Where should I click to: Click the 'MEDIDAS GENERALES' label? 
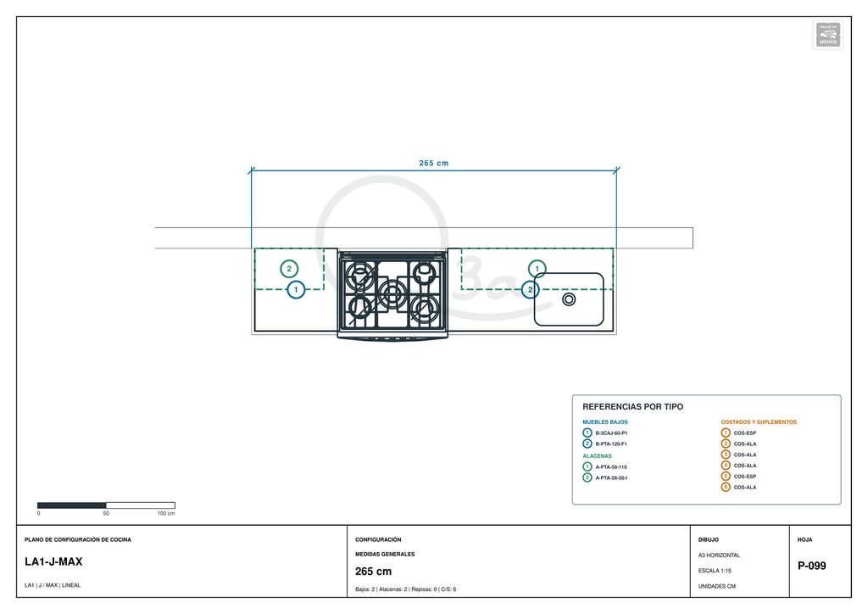[x=385, y=554]
